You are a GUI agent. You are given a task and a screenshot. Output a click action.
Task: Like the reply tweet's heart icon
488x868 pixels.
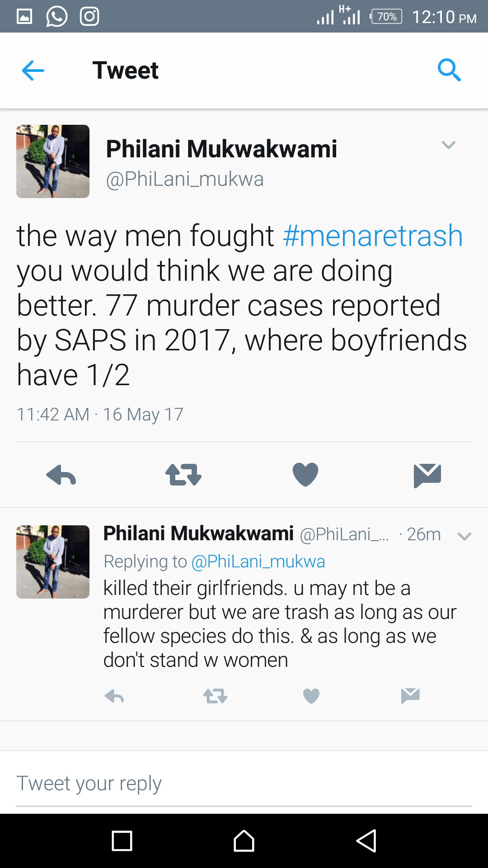tap(311, 696)
